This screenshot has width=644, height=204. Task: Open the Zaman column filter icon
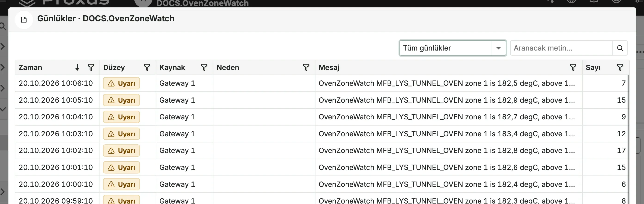(91, 67)
